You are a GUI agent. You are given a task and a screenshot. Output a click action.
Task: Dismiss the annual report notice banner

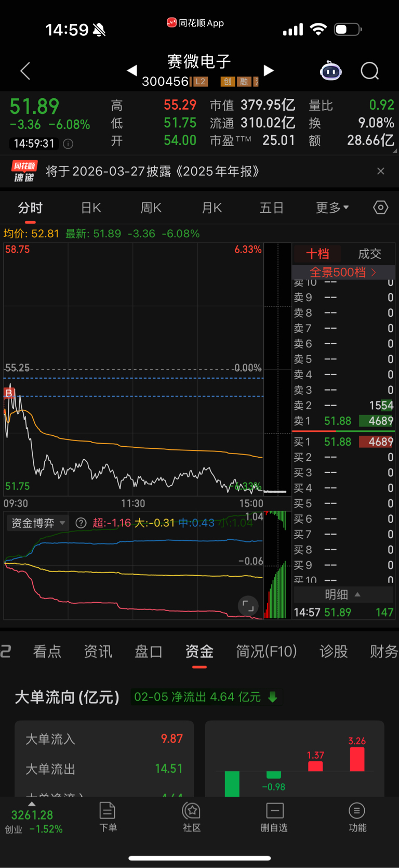tap(381, 171)
